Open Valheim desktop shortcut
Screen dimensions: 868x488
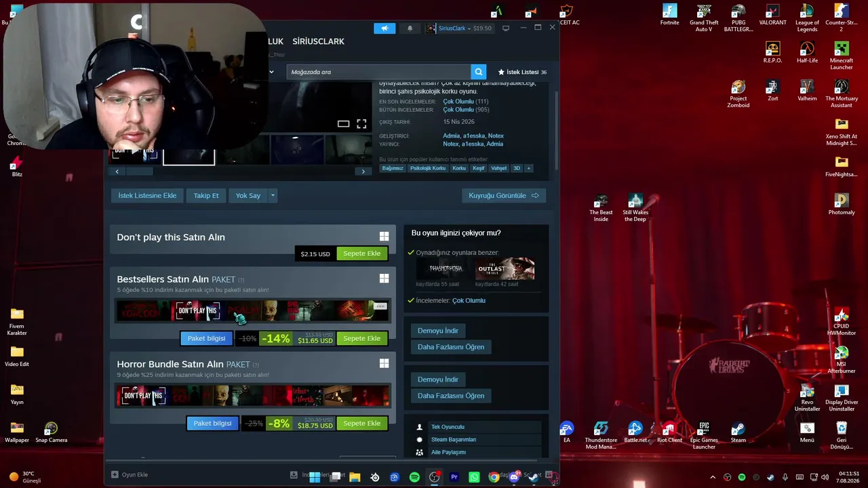(x=807, y=91)
